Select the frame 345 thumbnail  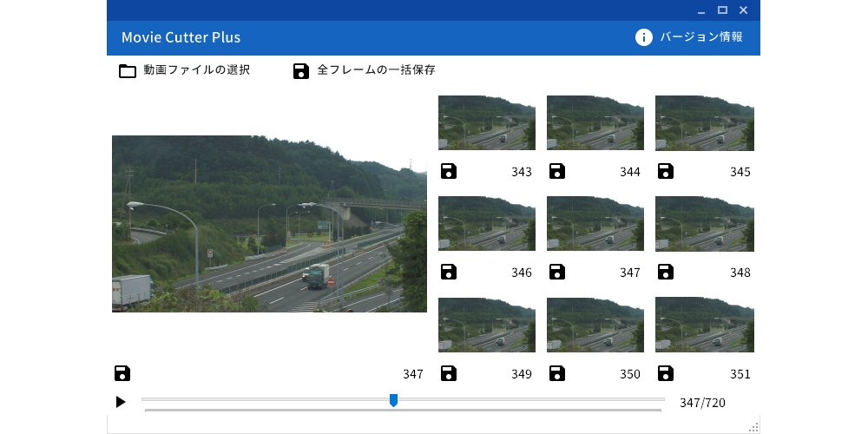pyautogui.click(x=705, y=123)
